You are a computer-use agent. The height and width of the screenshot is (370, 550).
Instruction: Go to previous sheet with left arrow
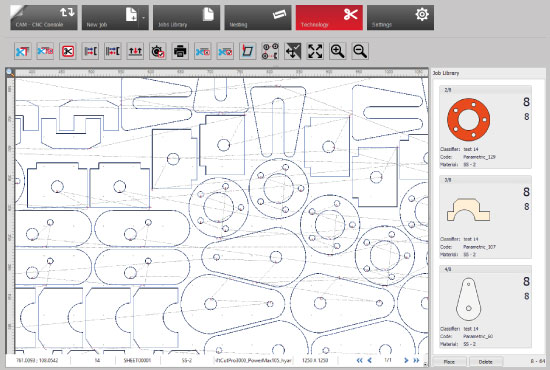coord(369,360)
